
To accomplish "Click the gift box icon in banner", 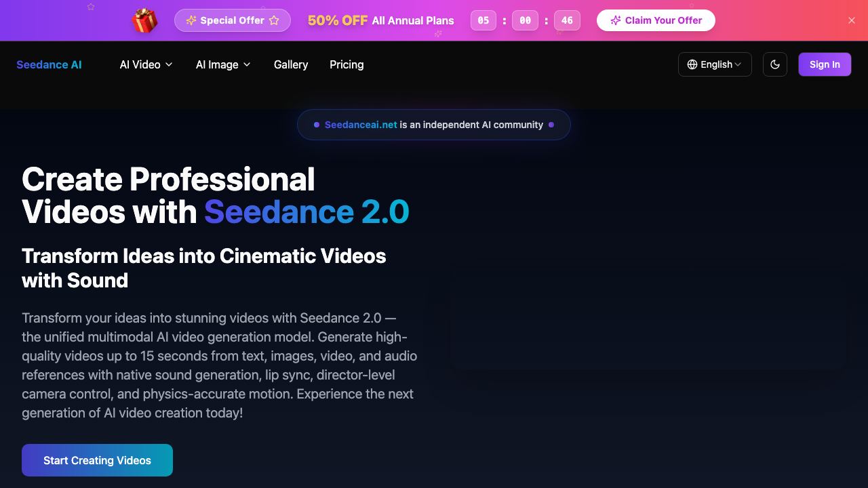I will [x=144, y=20].
